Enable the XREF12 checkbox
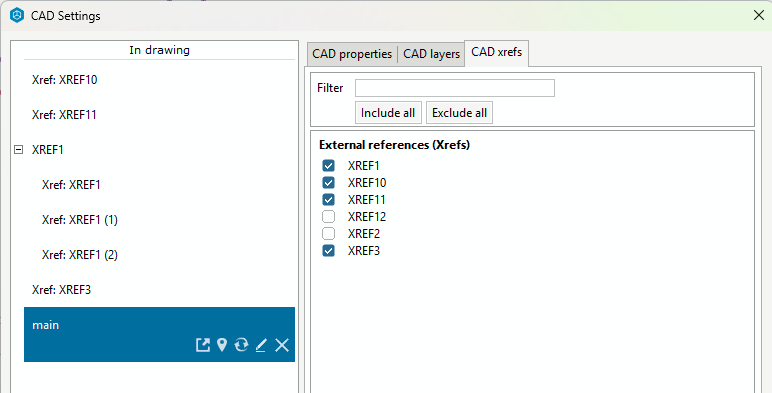Viewport: 772px width, 393px height. (x=328, y=217)
